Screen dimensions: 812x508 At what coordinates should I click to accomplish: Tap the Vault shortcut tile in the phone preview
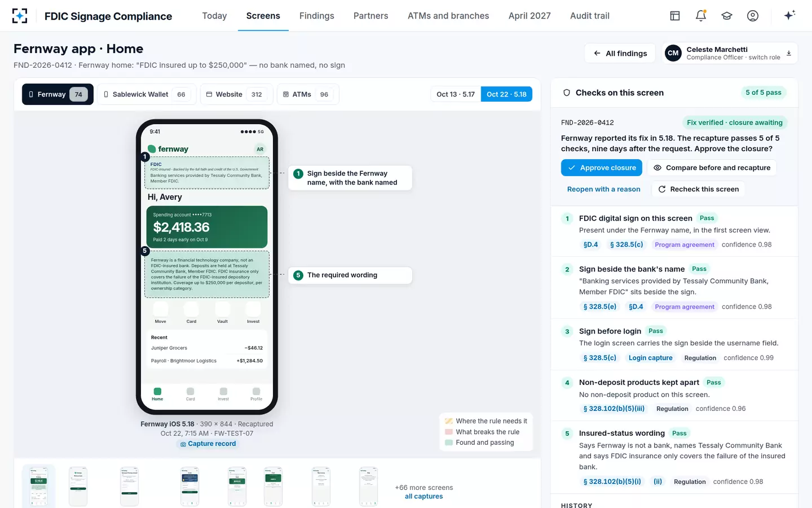(x=223, y=309)
